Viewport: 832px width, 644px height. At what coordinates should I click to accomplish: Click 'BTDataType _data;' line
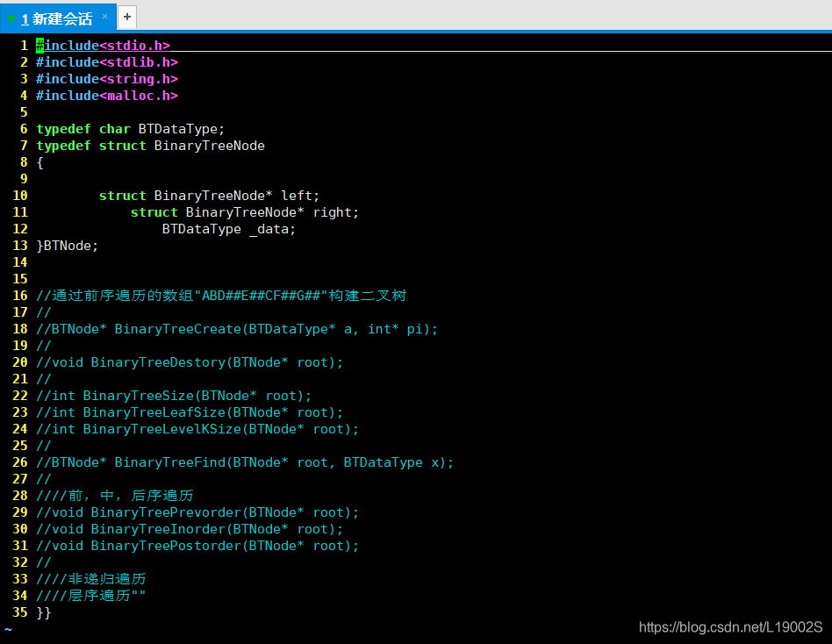click(x=229, y=229)
